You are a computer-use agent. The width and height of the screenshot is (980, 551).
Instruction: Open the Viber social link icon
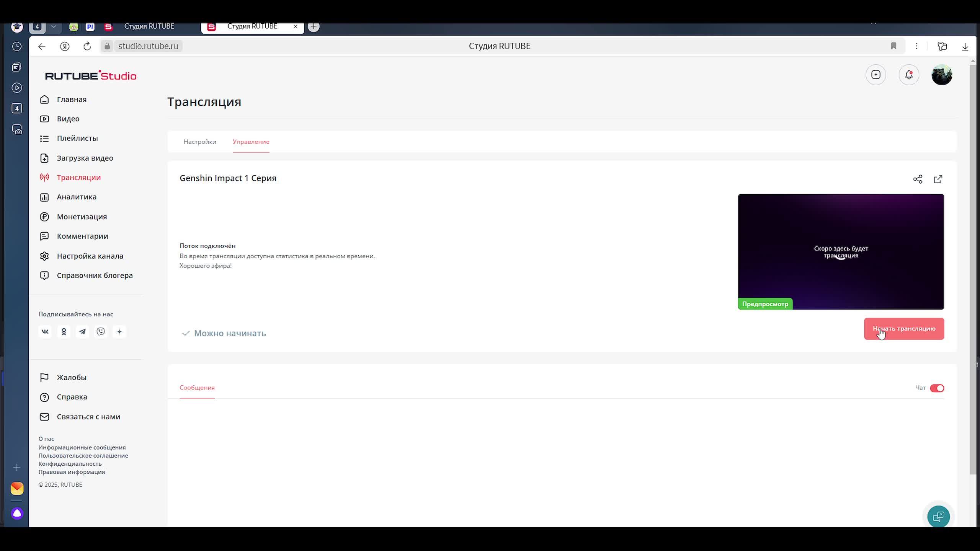pyautogui.click(x=101, y=332)
